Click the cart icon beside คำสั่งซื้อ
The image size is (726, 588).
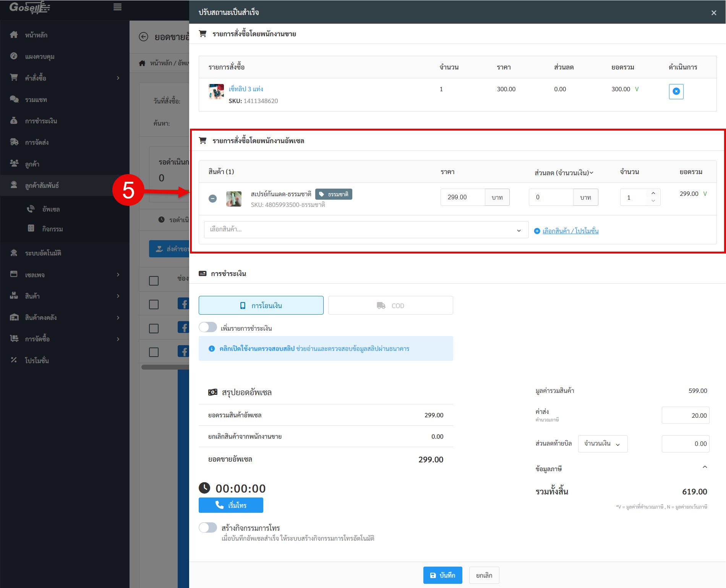click(14, 78)
